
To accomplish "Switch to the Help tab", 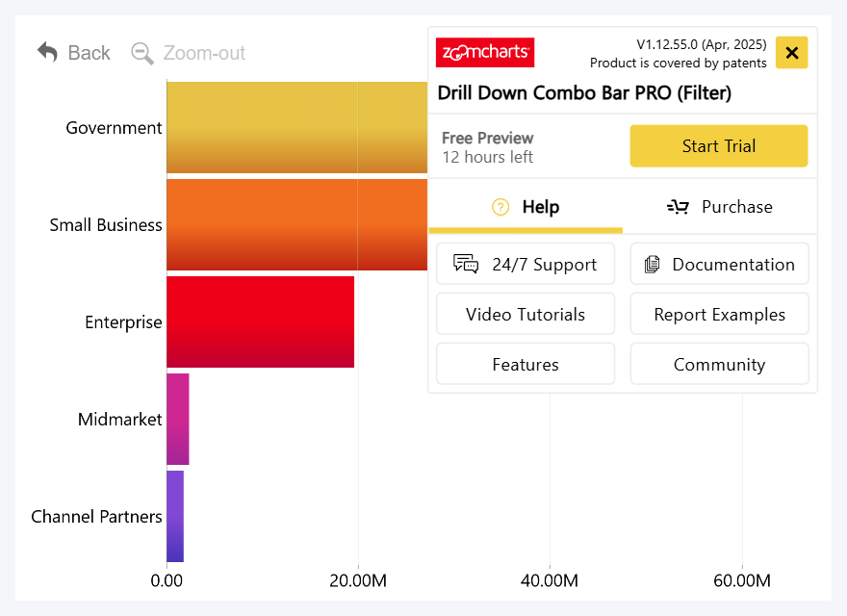I will 526,207.
